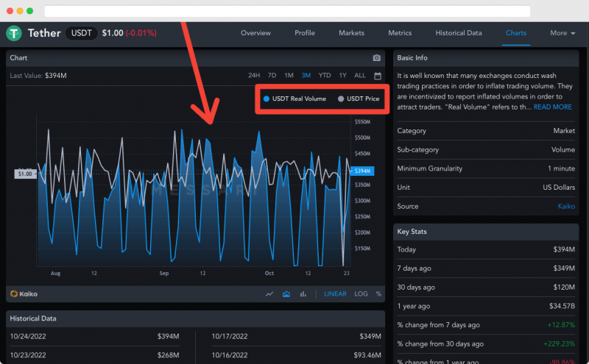The width and height of the screenshot is (589, 364).
Task: Click the browser address bar
Action: point(287,11)
